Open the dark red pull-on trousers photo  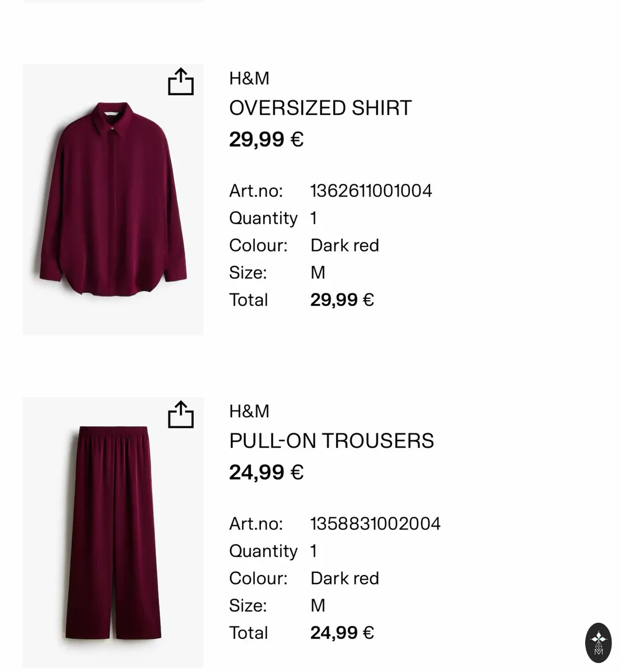(x=113, y=533)
